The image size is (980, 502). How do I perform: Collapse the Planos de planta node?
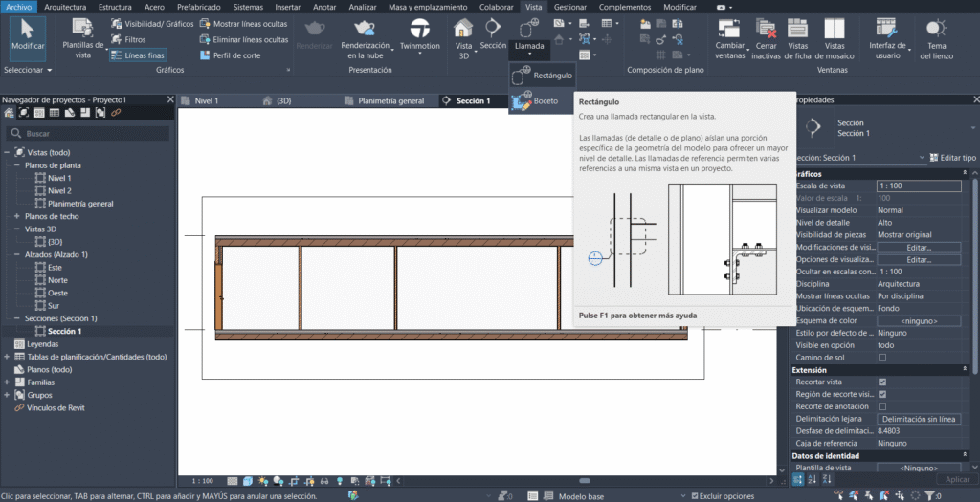click(x=17, y=165)
